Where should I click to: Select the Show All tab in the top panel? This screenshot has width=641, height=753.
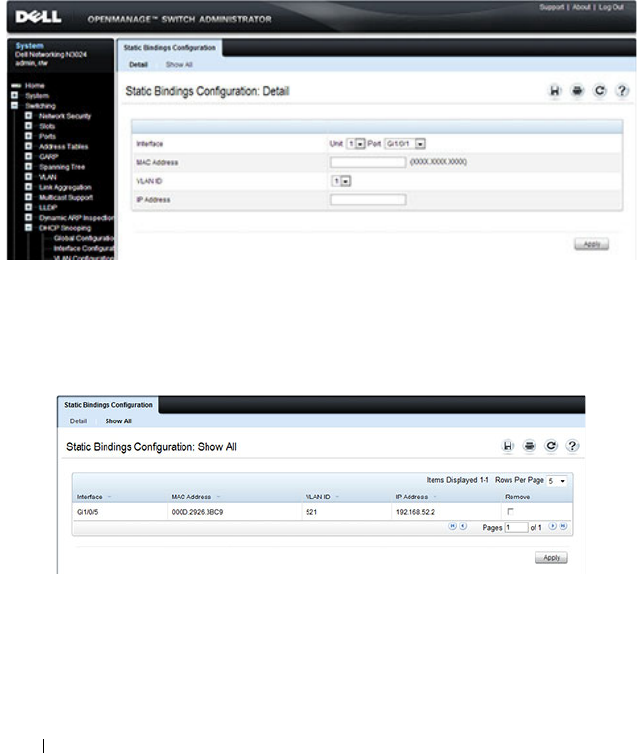click(x=179, y=65)
